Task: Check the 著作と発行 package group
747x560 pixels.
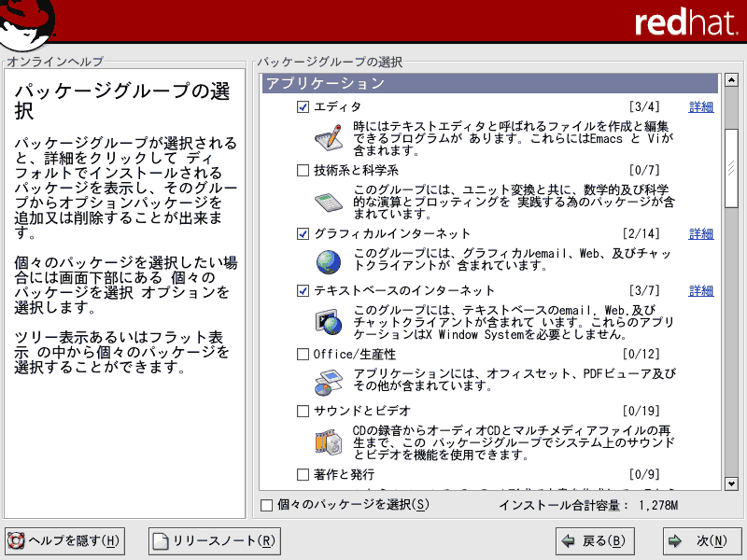Action: tap(303, 474)
